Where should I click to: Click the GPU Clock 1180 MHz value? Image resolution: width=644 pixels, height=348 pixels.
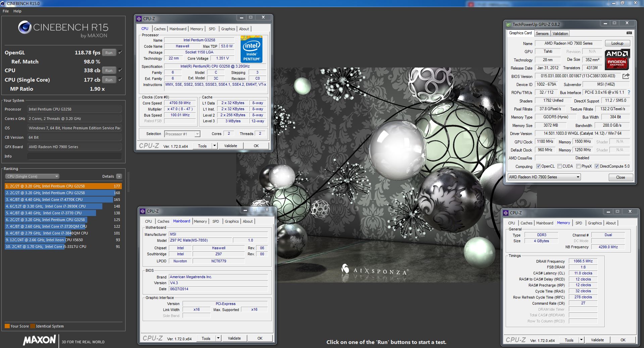pos(545,142)
